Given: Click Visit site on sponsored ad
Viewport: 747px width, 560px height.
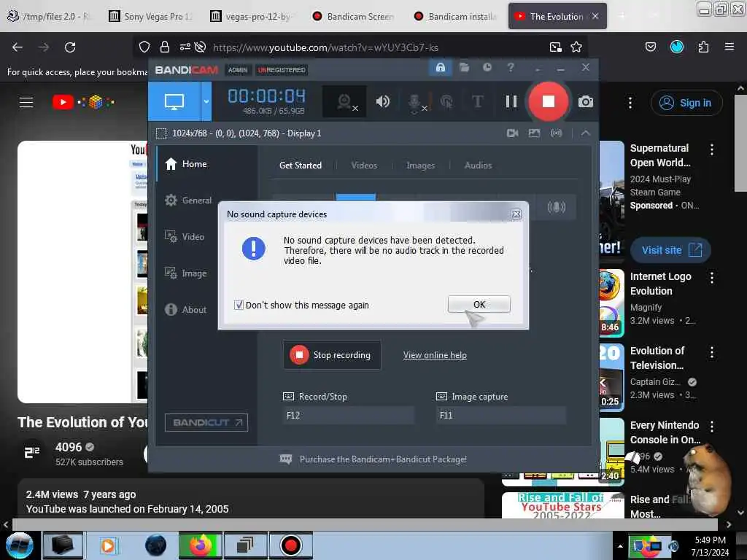Looking at the screenshot, I should [671, 250].
